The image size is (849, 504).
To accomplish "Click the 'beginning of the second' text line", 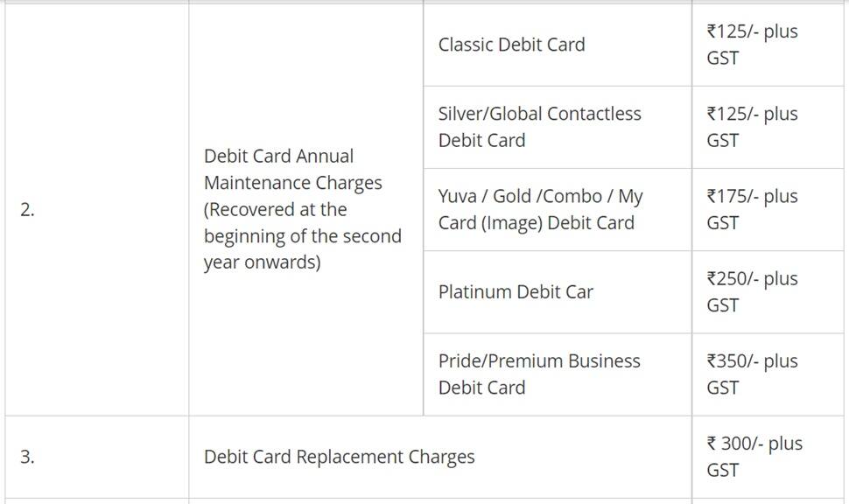I will (x=303, y=236).
